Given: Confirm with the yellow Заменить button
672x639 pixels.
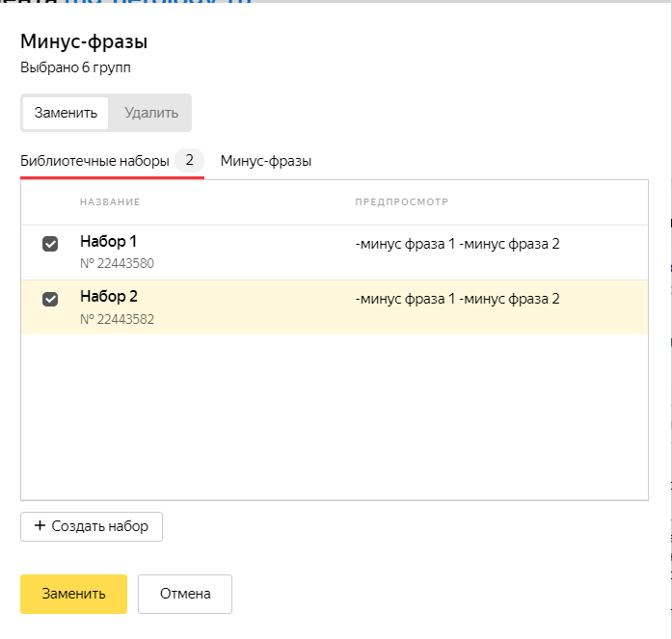Looking at the screenshot, I should (x=73, y=594).
